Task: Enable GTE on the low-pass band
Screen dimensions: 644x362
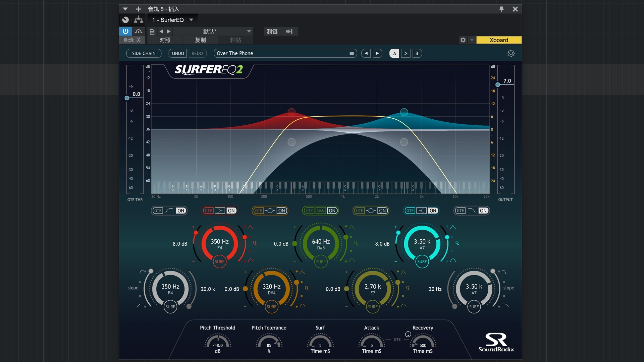Action: [x=461, y=210]
